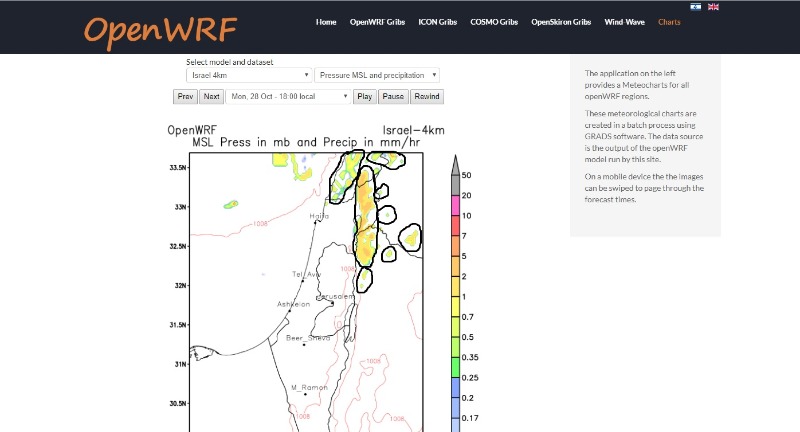
Task: Open the OpenSkiron Gribs menu
Action: (x=561, y=22)
